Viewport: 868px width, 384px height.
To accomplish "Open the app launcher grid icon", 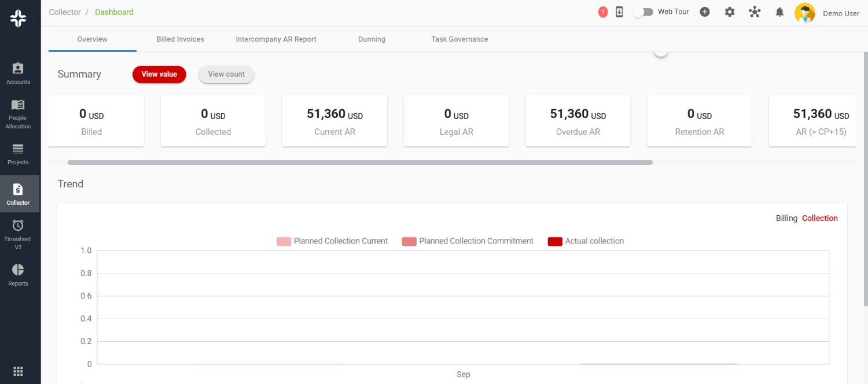I will click(x=18, y=371).
